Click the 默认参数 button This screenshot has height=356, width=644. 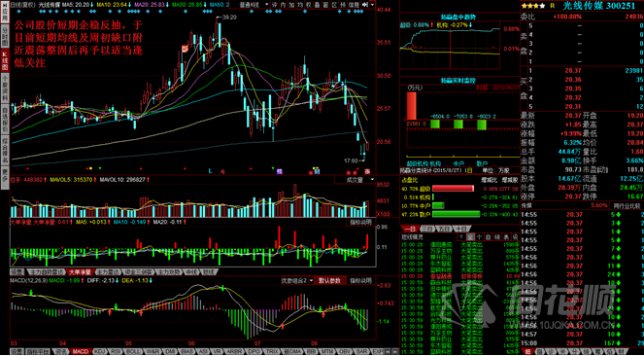tap(330, 280)
